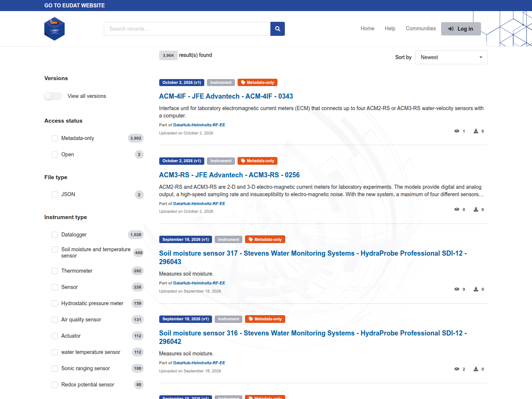
Task: Toggle the View all versions switch
Action: click(53, 96)
